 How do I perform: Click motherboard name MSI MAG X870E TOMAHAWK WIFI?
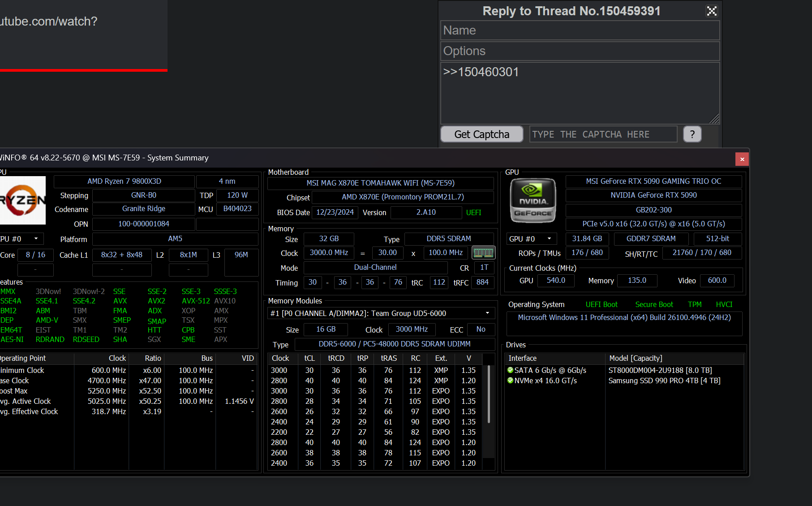(x=381, y=183)
